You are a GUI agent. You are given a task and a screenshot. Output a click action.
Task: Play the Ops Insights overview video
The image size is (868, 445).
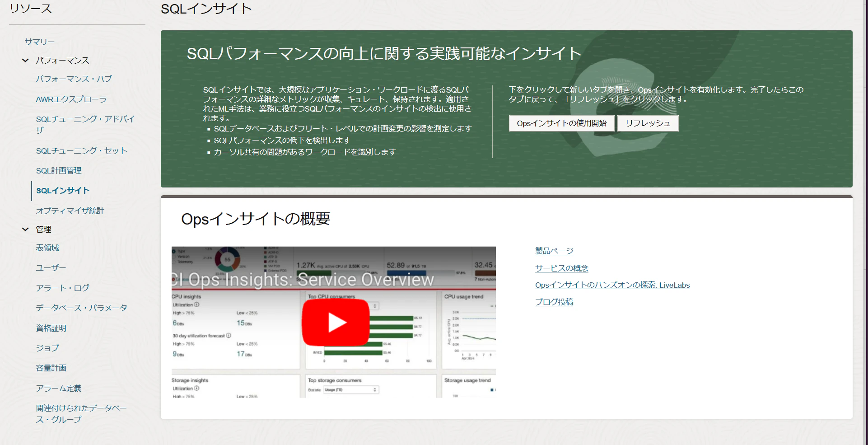336,323
